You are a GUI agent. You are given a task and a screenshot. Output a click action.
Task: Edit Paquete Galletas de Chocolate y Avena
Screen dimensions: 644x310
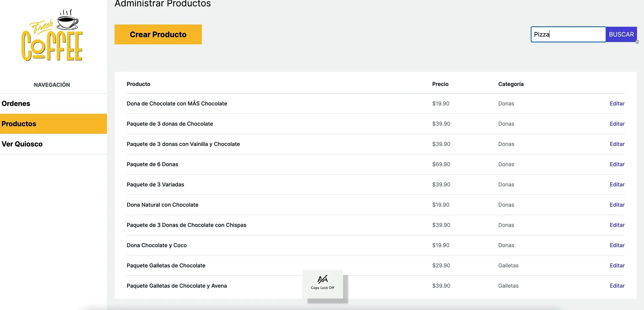point(617,286)
